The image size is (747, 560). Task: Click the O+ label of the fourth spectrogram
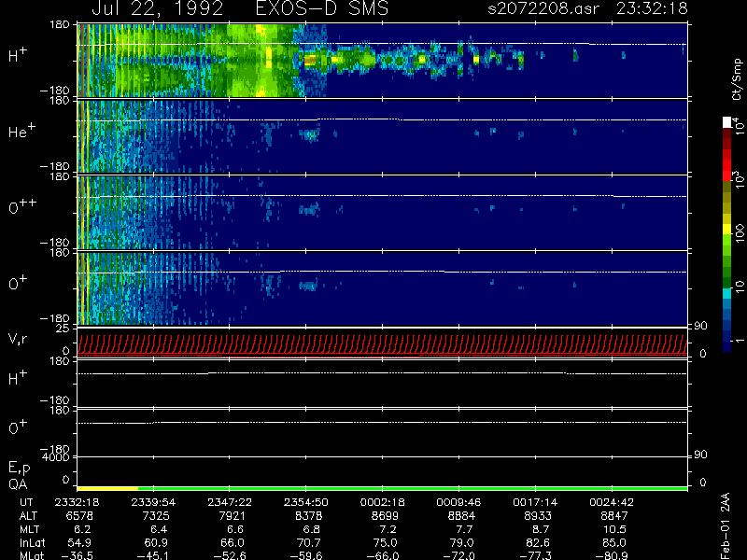(x=18, y=283)
